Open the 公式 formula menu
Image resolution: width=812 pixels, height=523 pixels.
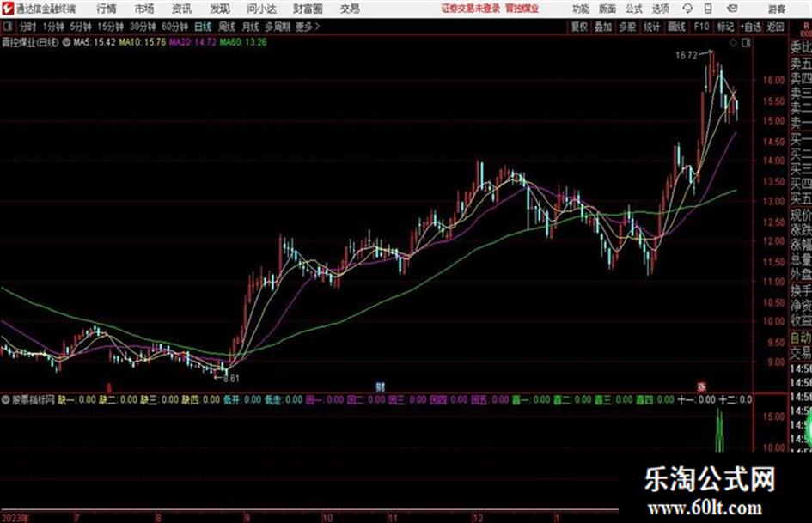pos(634,9)
